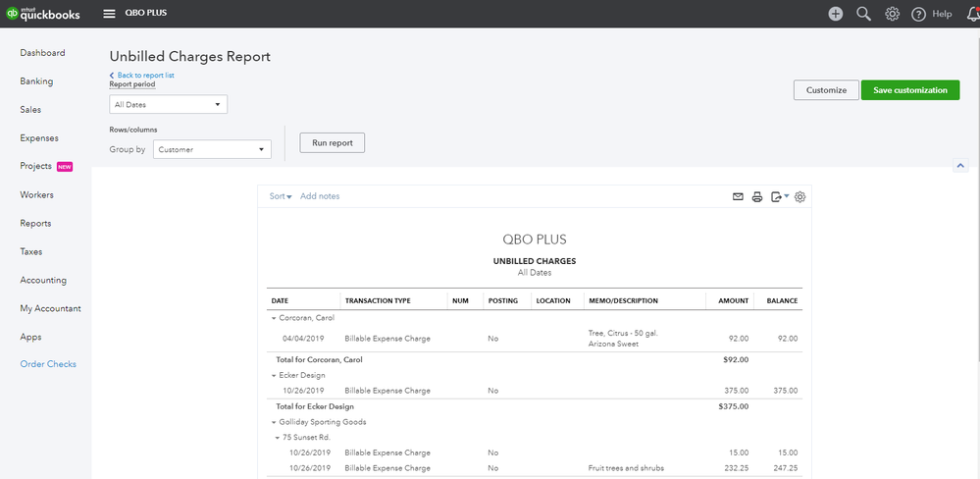The height and width of the screenshot is (479, 980).
Task: Go to Banking in sidebar
Action: click(x=36, y=81)
